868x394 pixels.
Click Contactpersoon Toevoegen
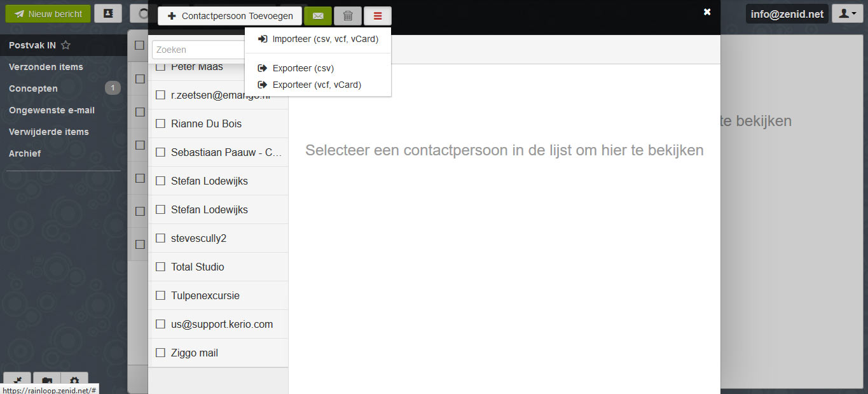pos(230,16)
